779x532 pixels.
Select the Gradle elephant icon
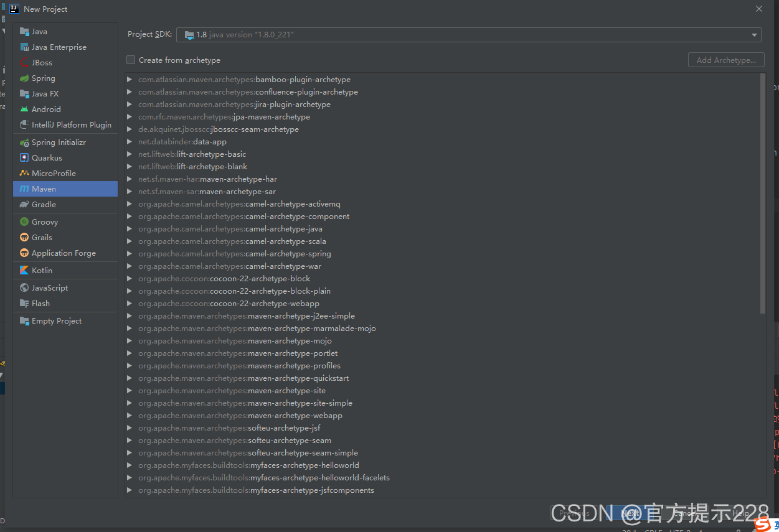tap(24, 205)
